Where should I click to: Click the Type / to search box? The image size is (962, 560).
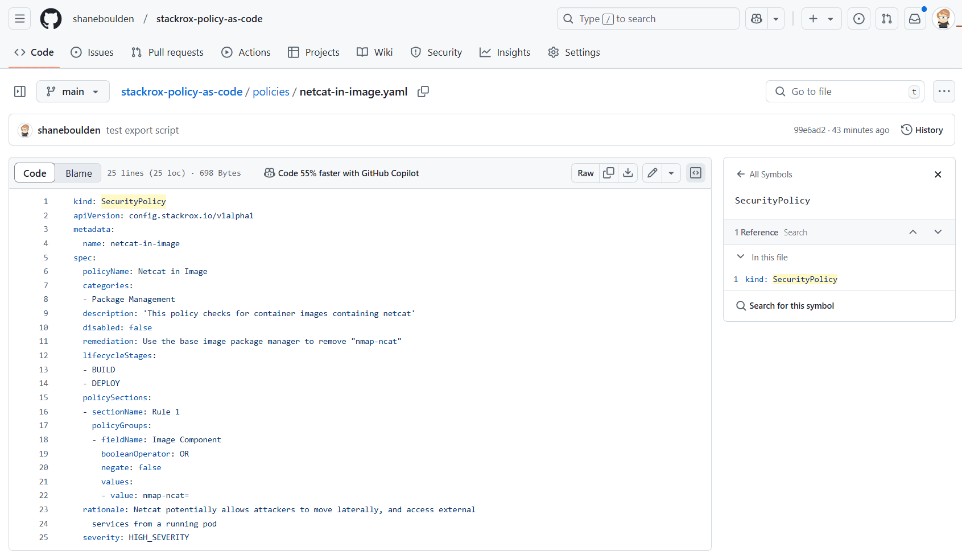click(x=648, y=19)
